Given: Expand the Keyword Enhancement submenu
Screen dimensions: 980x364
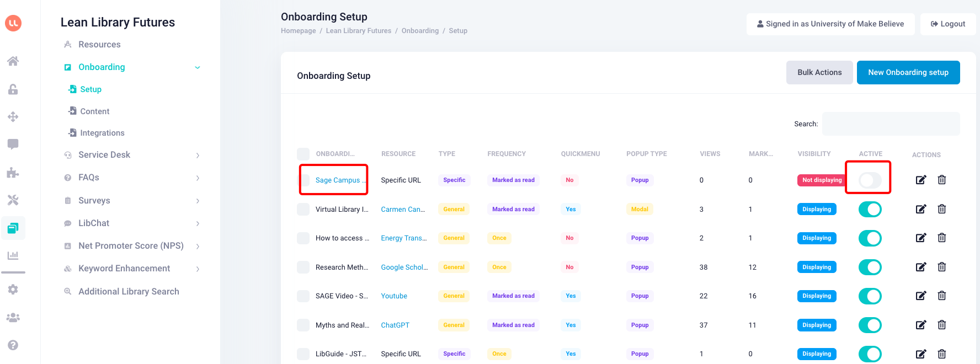Looking at the screenshot, I should [198, 269].
